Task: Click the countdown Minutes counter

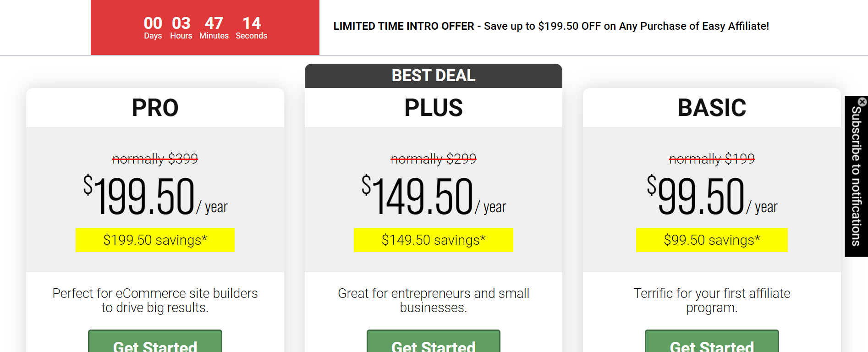Action: coord(214,27)
